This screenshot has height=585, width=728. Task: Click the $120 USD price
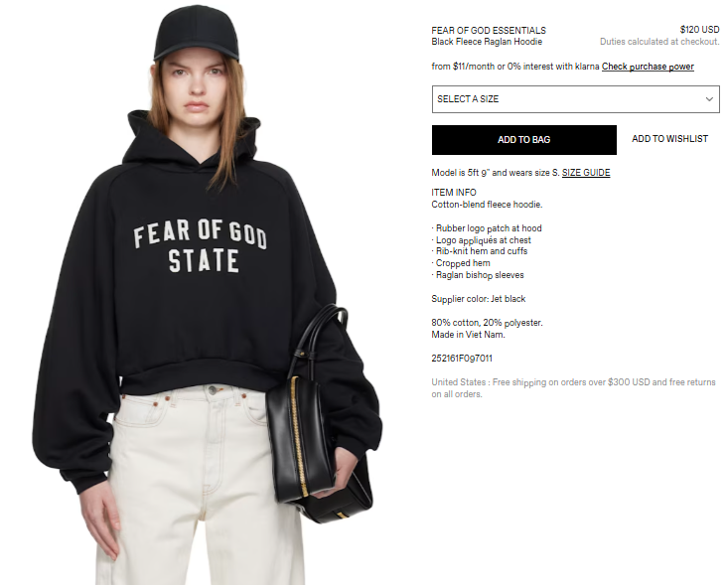tap(699, 30)
